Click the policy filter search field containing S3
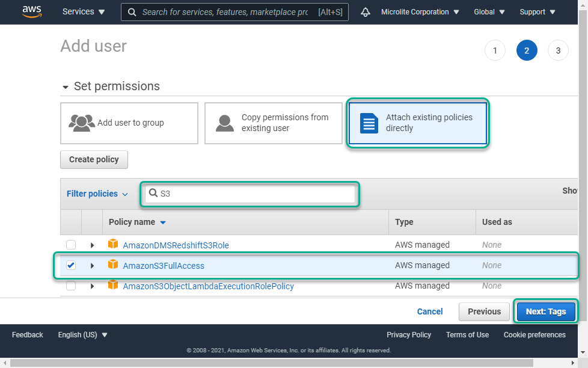The image size is (588, 368). [250, 194]
